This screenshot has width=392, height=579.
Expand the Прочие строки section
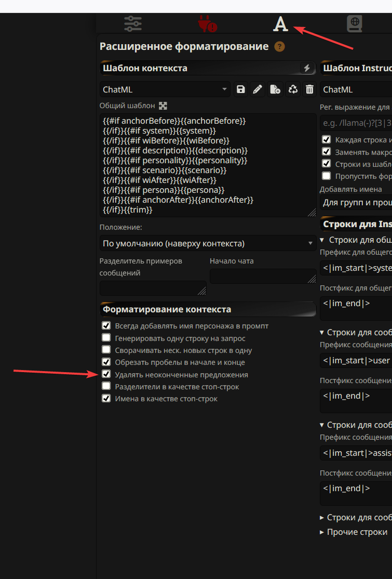354,532
